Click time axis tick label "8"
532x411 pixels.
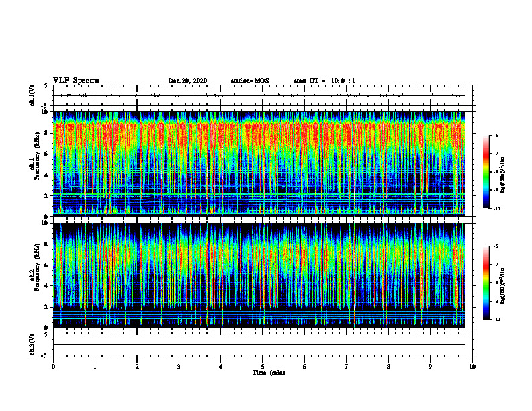[x=388, y=367]
